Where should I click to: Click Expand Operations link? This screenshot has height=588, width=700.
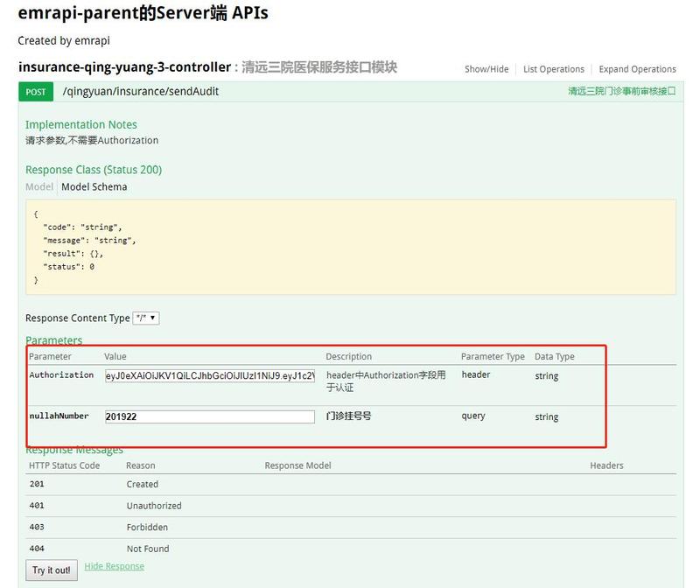coord(637,69)
